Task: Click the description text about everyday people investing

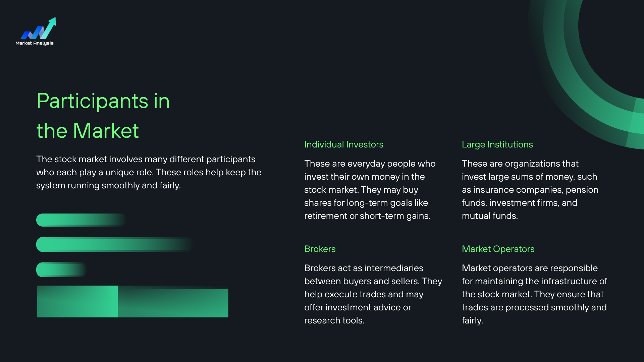Action: 370,190
